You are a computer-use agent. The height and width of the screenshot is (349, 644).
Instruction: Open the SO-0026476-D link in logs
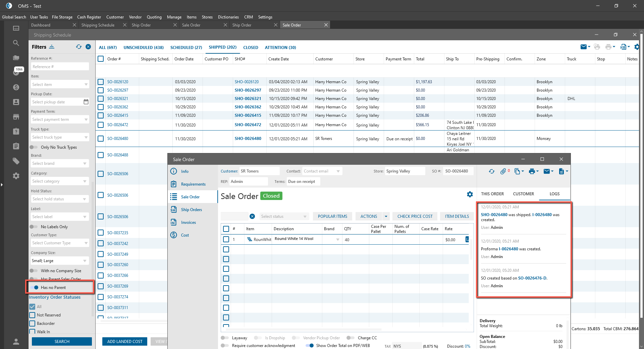(532, 278)
